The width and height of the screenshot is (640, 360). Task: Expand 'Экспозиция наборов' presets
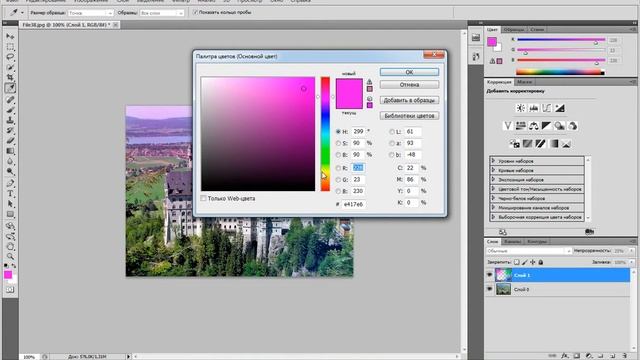click(x=493, y=180)
